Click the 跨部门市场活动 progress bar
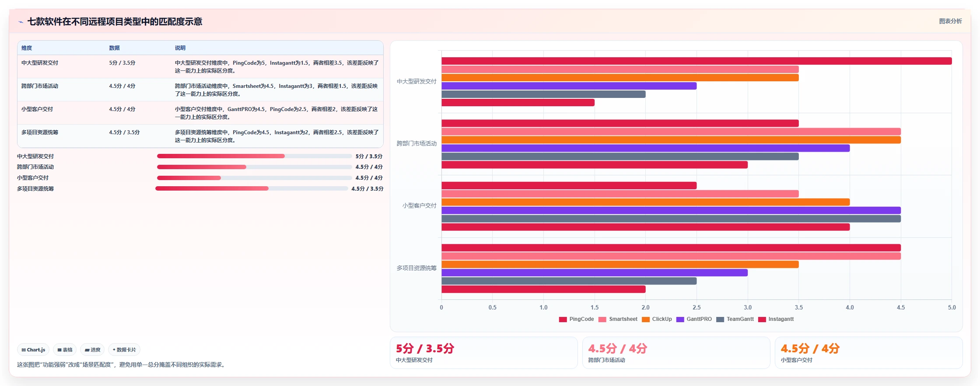The width and height of the screenshot is (980, 386). pyautogui.click(x=255, y=167)
